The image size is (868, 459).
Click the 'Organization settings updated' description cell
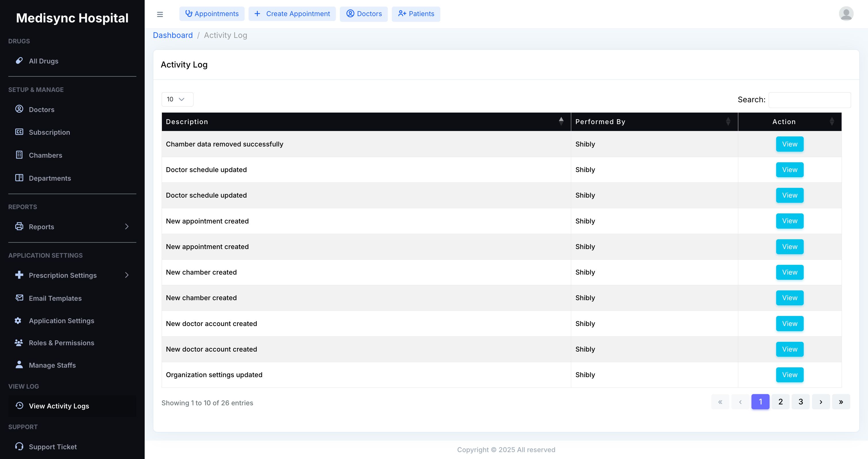point(366,375)
